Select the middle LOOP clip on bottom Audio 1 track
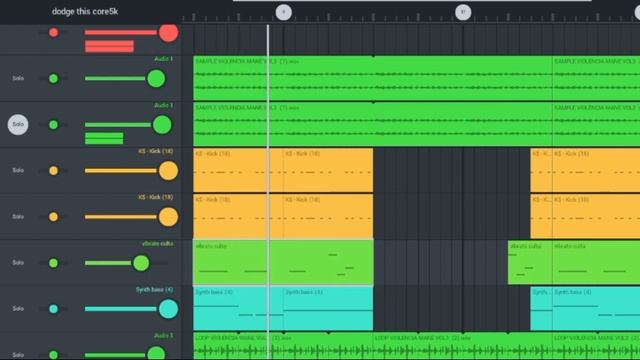 (x=463, y=347)
